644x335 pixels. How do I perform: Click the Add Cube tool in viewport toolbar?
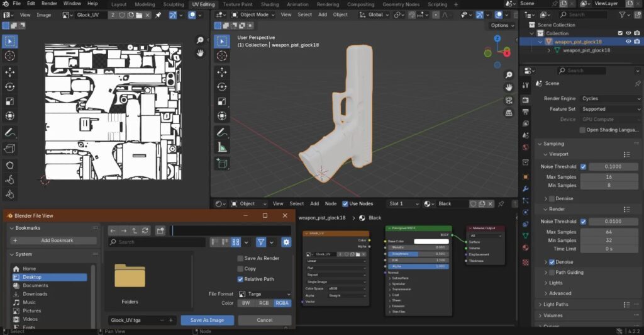point(221,164)
